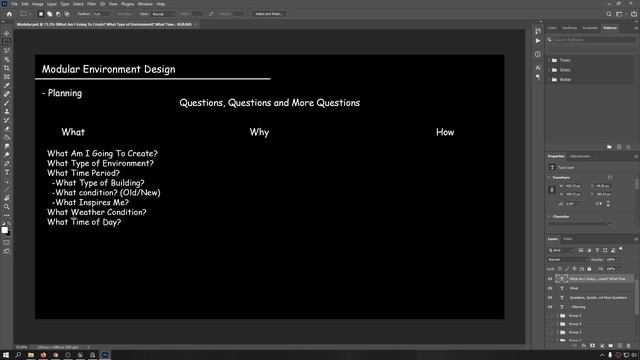Open the layer blend mode dropdown

[567, 260]
